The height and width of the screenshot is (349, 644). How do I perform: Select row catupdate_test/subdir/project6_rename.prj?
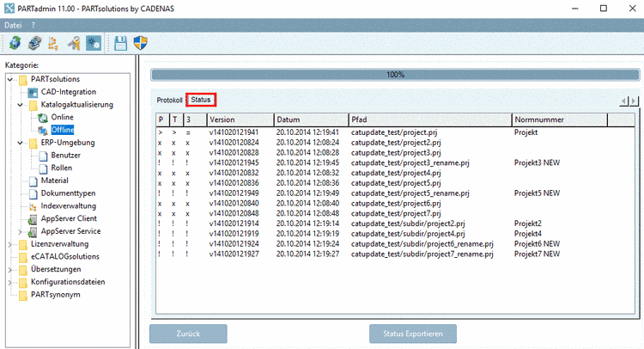(x=395, y=244)
